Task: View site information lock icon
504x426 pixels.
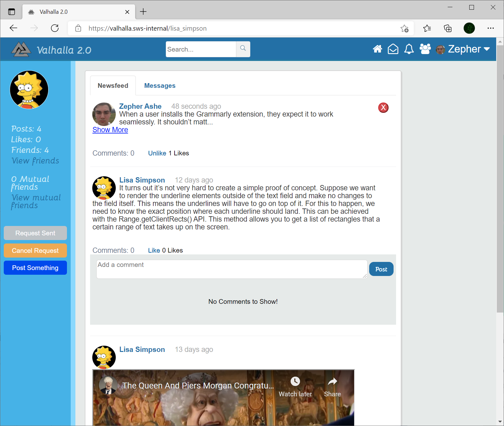Action: click(x=78, y=28)
